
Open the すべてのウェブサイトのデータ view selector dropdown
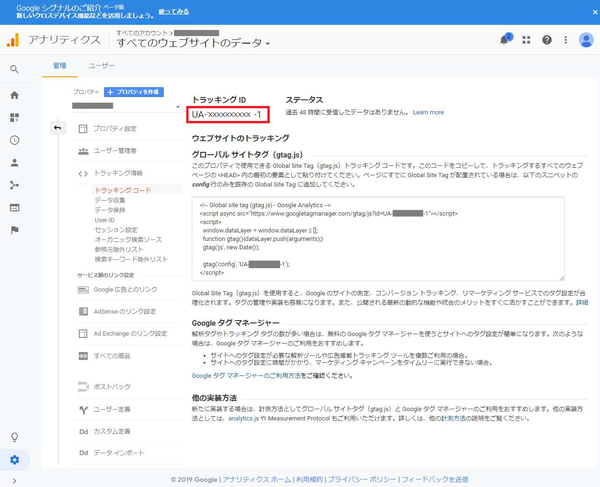point(194,44)
